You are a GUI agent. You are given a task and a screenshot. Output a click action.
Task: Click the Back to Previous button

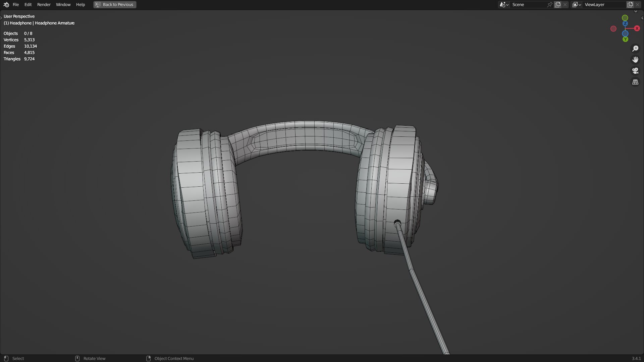point(115,5)
